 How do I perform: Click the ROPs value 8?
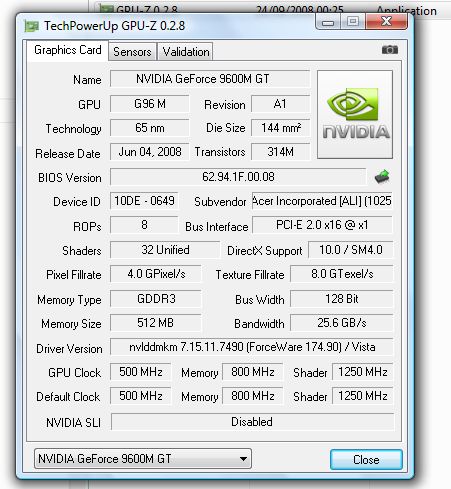point(144,225)
